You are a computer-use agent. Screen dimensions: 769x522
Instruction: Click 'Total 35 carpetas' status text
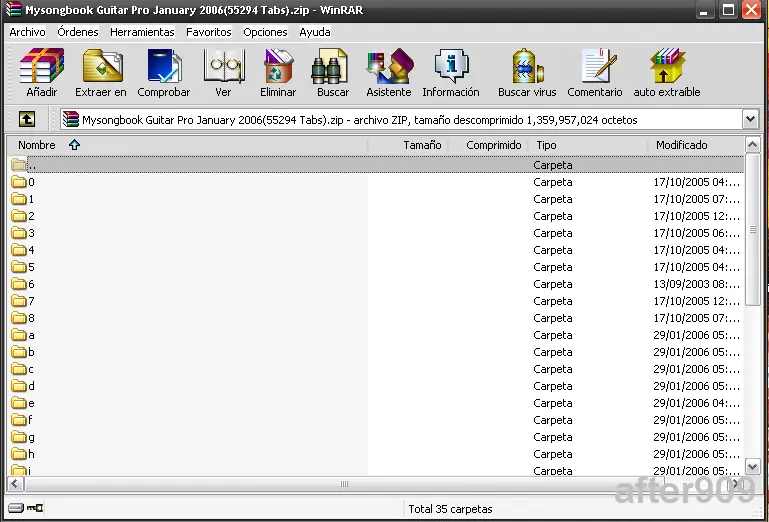[450, 509]
